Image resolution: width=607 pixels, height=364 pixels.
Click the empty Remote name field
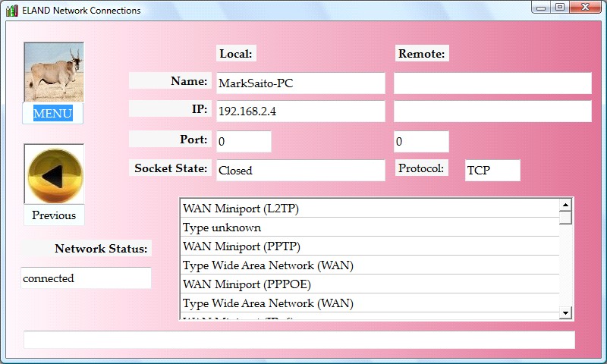coord(492,83)
